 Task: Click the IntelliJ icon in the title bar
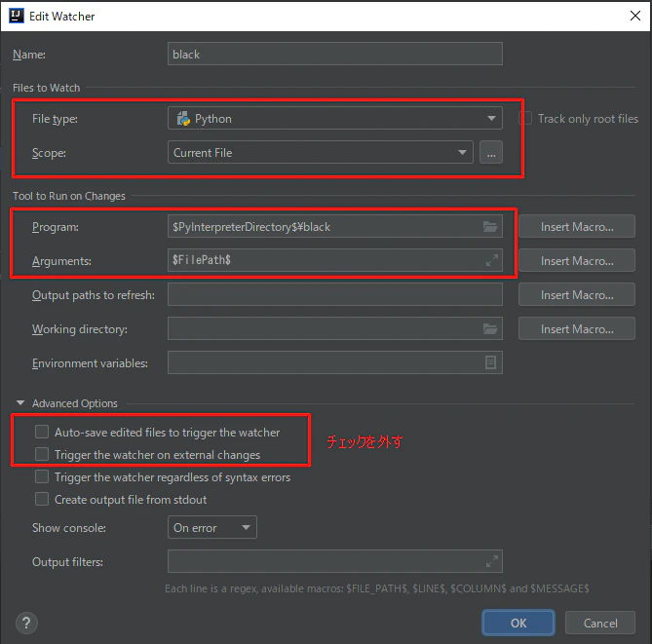coord(17,16)
